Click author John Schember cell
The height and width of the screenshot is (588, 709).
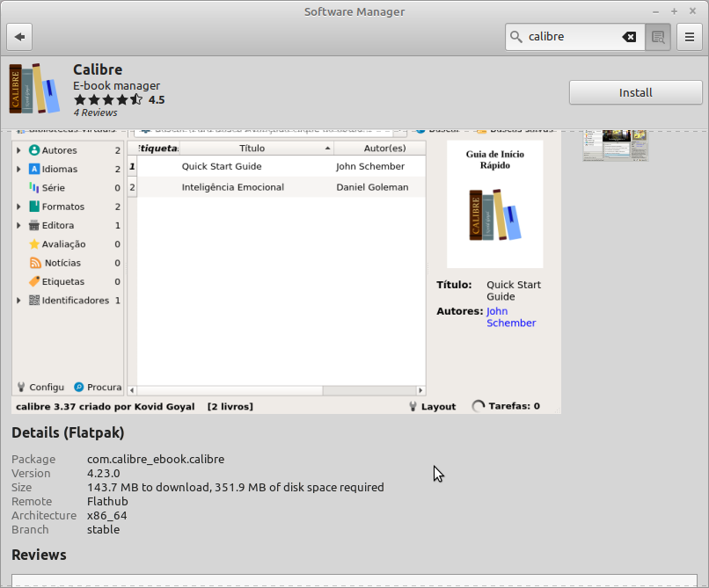tap(370, 166)
